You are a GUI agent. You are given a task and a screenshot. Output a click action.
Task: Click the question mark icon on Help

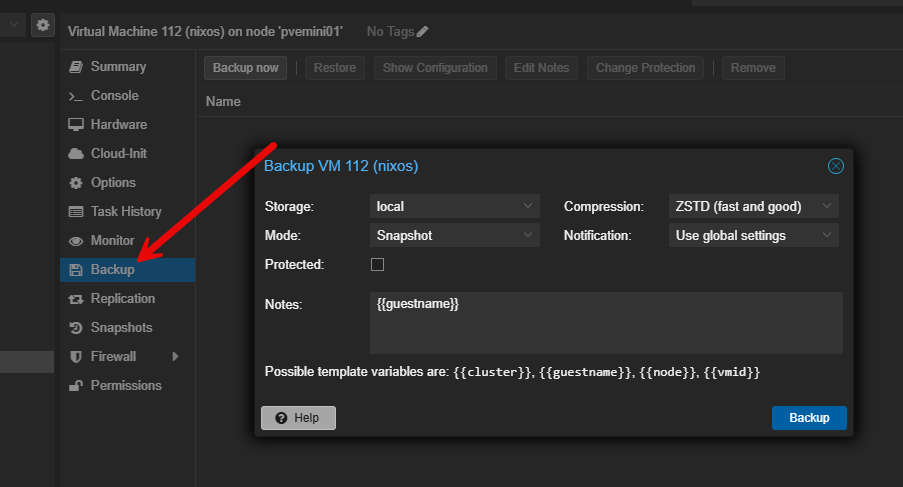click(281, 418)
